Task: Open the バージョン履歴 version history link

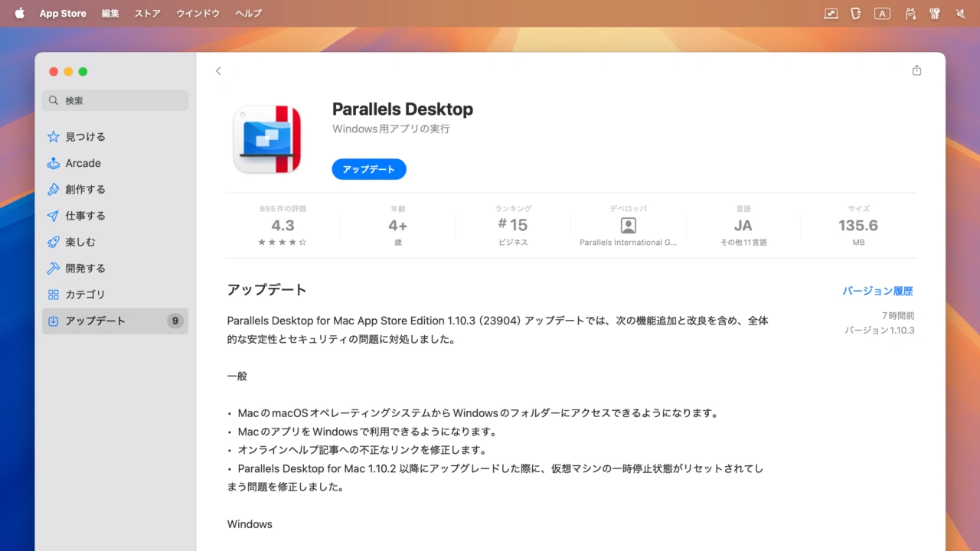Action: pyautogui.click(x=877, y=291)
